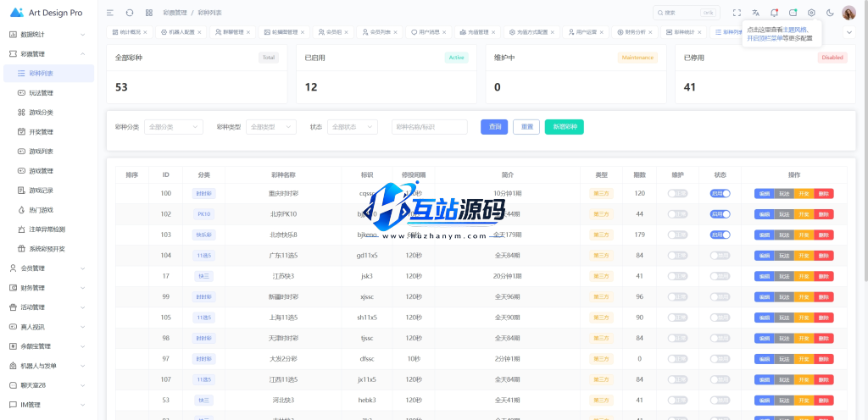Click the 游戏记录 sidebar icon

point(21,191)
